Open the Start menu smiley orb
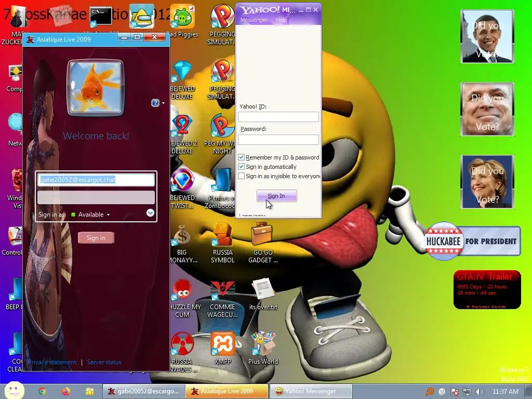The image size is (532, 399). pyautogui.click(x=14, y=390)
